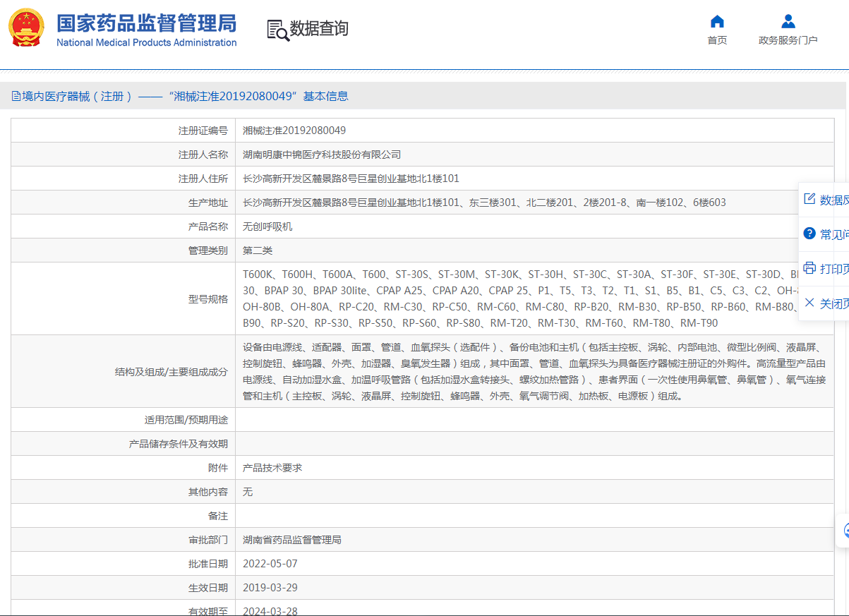The height and width of the screenshot is (616, 849).
Task: Select effective date 2019-03-29
Action: point(270,588)
